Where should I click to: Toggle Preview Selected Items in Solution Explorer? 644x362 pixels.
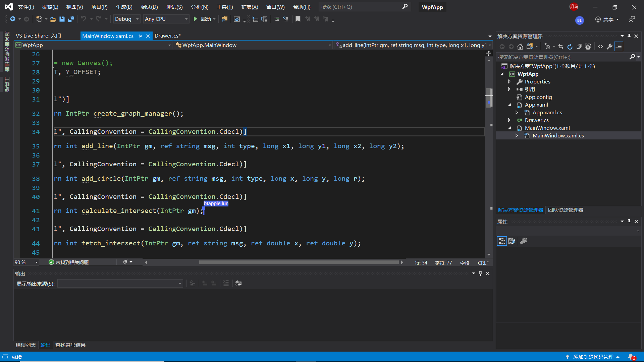619,47
